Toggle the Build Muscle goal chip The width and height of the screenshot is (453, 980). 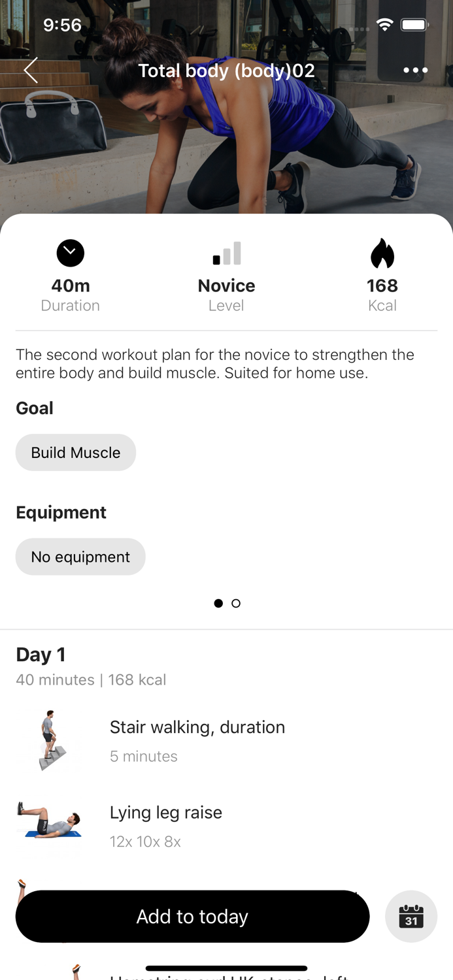click(x=75, y=452)
